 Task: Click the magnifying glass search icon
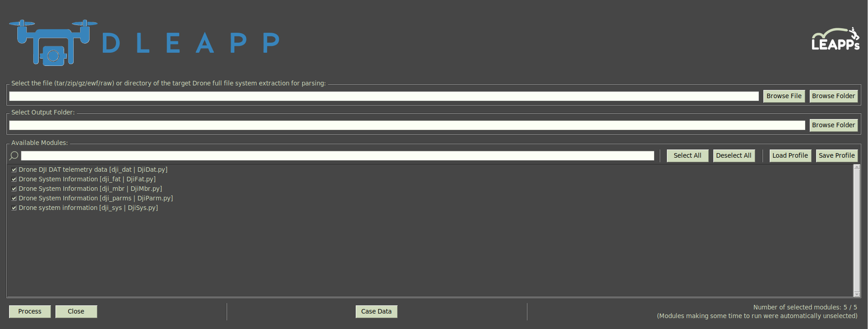[x=14, y=156]
